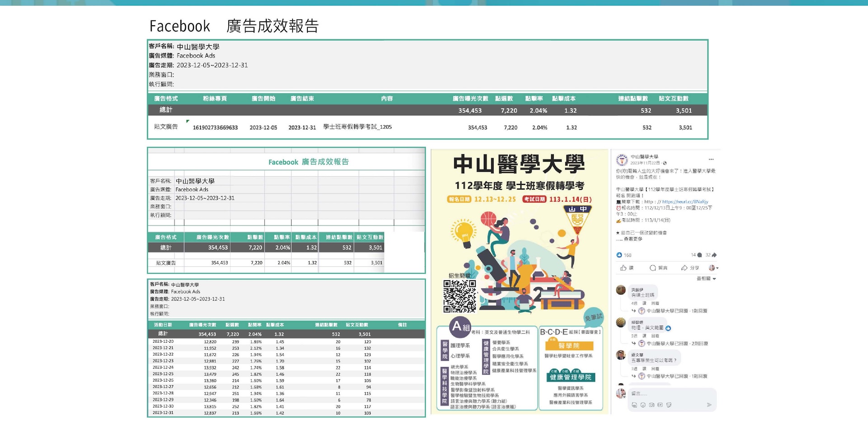868x443 pixels.
Task: Click the GIF icon in comment box
Action: (660, 405)
